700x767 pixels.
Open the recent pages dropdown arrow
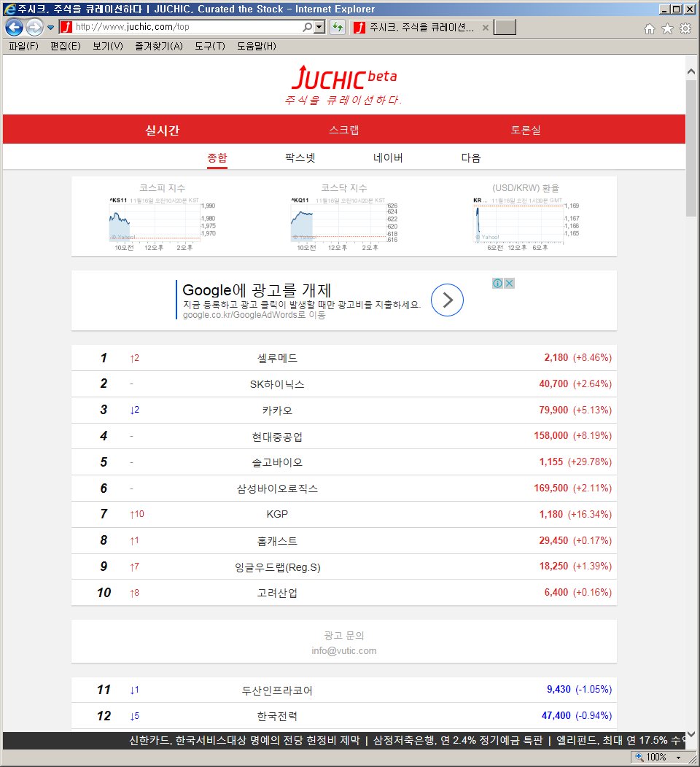[50, 28]
